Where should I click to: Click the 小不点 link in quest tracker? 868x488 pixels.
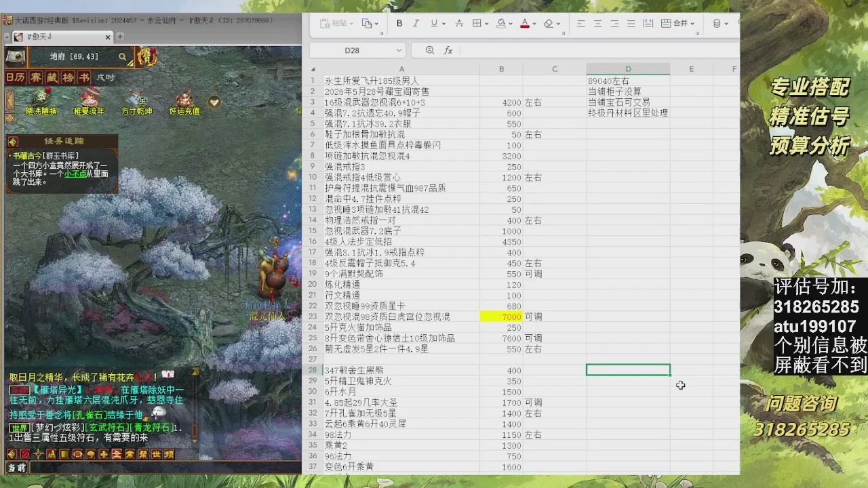(x=76, y=174)
